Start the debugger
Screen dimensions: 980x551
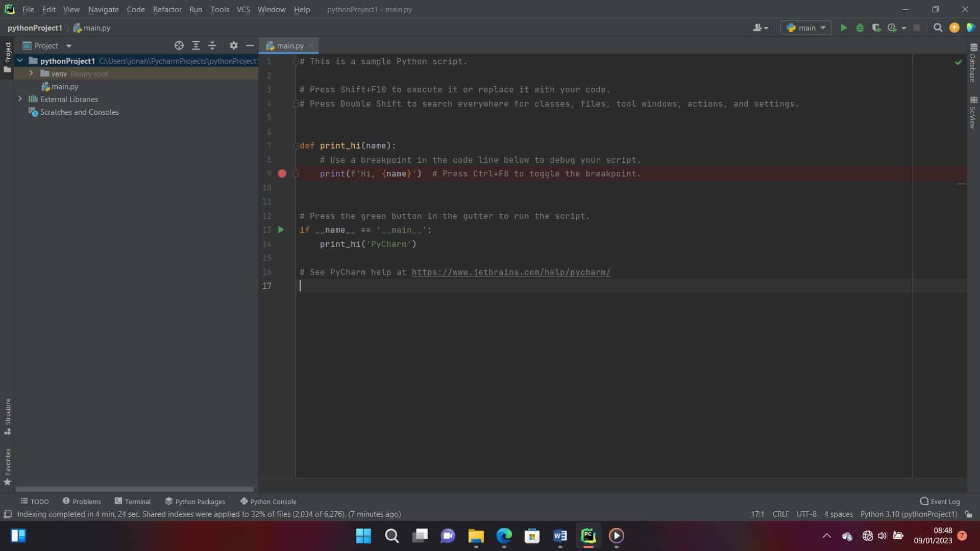pos(861,28)
